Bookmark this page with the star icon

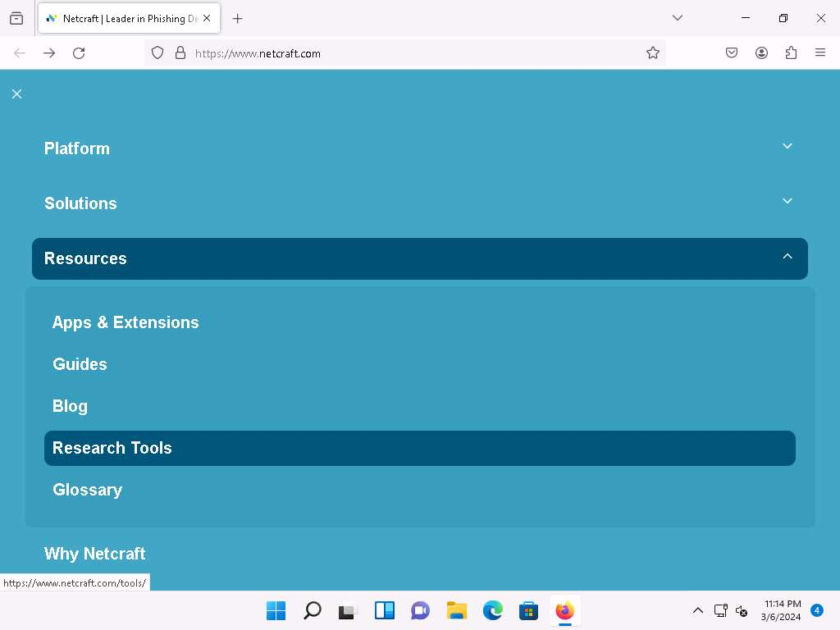click(x=653, y=53)
